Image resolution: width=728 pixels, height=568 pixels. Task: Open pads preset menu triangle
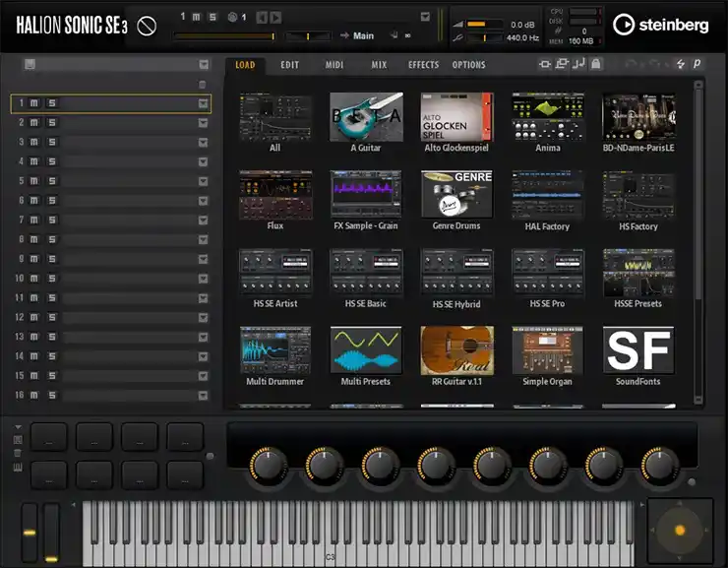(x=18, y=427)
